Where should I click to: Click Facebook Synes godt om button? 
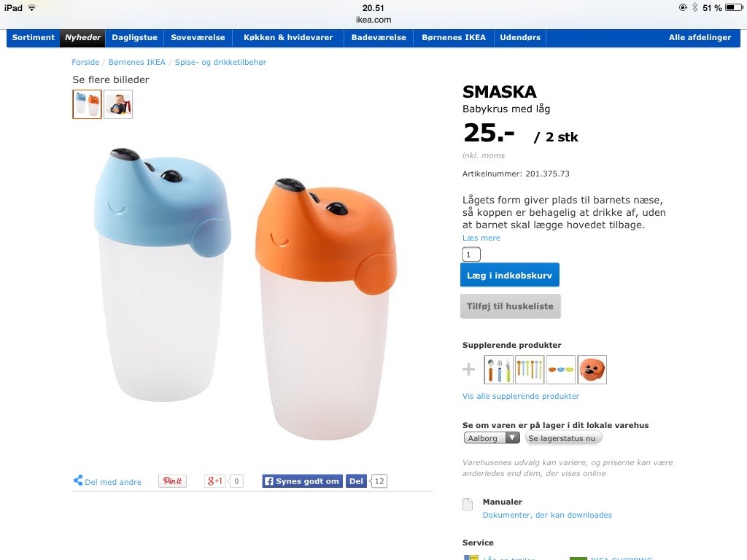[303, 481]
